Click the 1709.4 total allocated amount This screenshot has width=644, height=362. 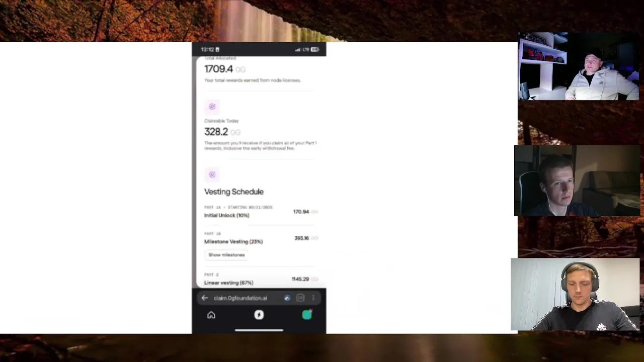tap(219, 69)
